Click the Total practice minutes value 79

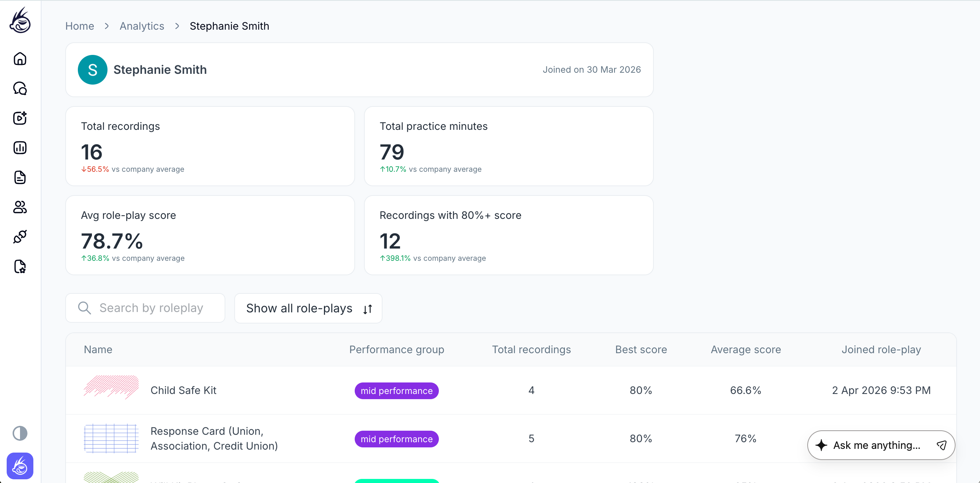point(392,152)
